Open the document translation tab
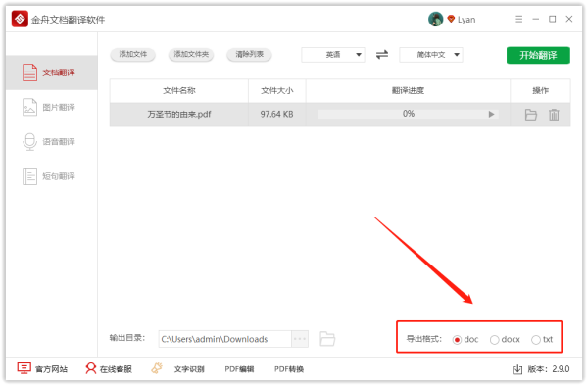This screenshot has height=386, width=588. [x=52, y=72]
